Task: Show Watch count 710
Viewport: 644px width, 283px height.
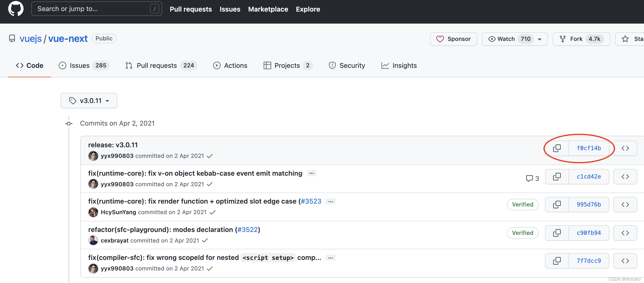Action: click(525, 39)
